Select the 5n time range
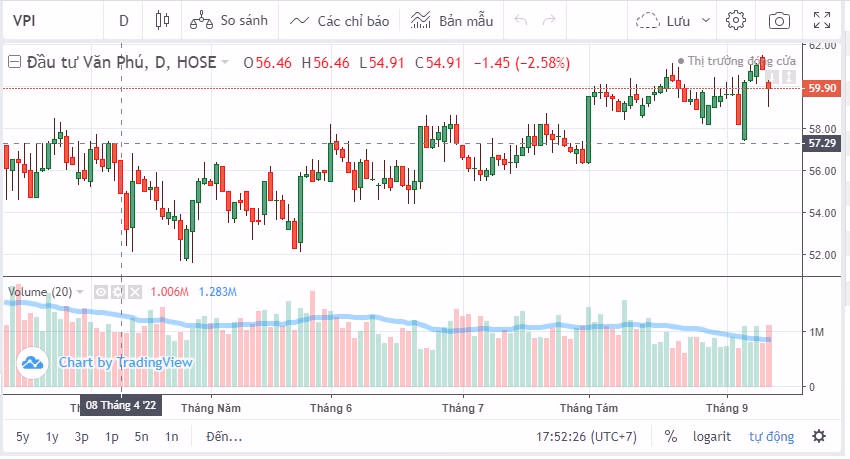The image size is (850, 459). tap(142, 436)
